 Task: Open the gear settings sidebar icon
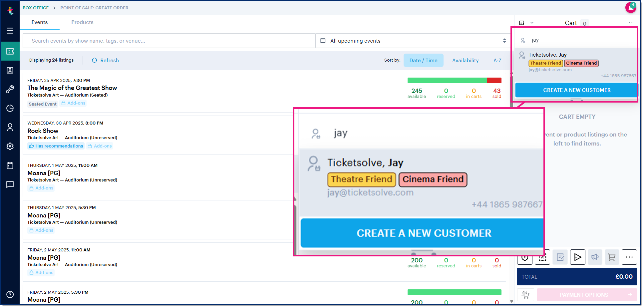tap(10, 146)
